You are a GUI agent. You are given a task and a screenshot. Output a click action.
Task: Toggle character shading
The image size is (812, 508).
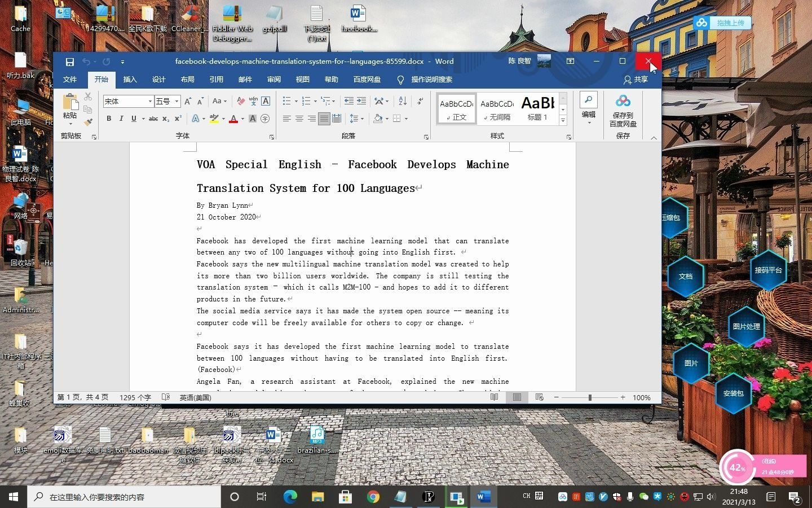(x=253, y=119)
